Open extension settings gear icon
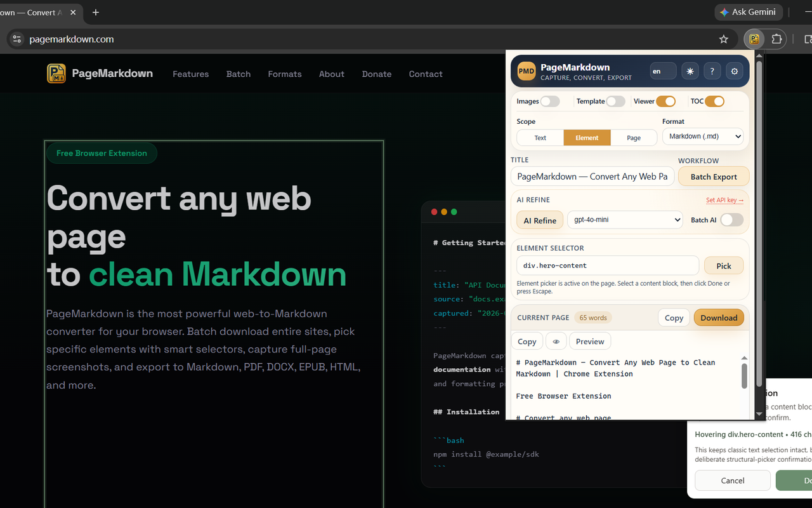Image resolution: width=812 pixels, height=508 pixels. 735,71
